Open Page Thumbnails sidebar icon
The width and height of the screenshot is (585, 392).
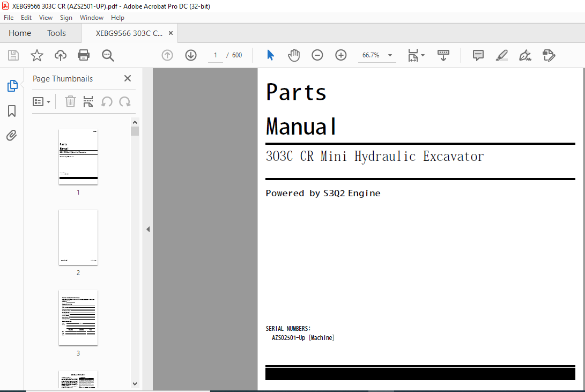[x=12, y=86]
